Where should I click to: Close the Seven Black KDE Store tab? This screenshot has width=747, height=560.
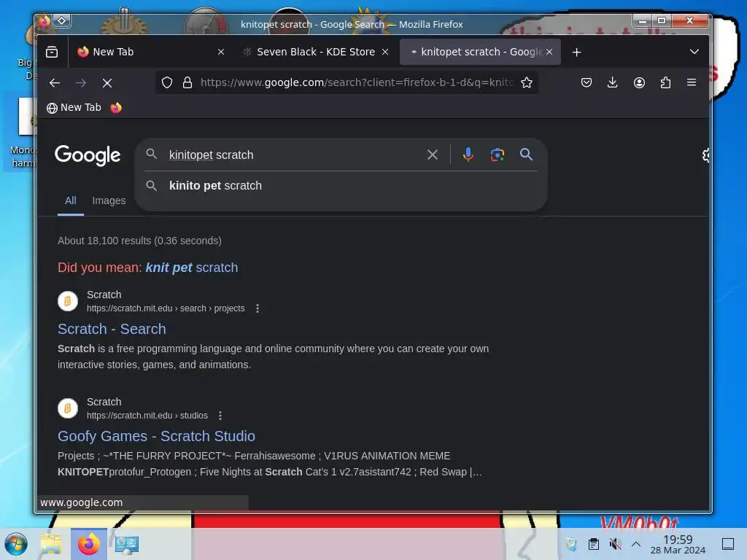pyautogui.click(x=385, y=52)
